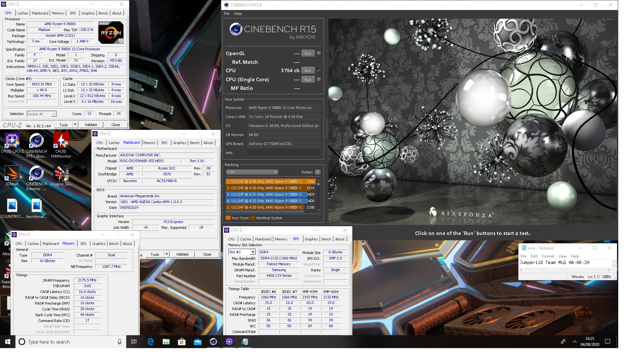Open the Action Center notifications icon

point(608,342)
